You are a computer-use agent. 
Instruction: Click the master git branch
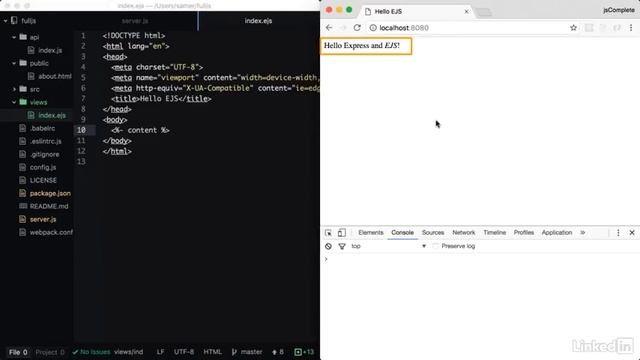(x=247, y=352)
